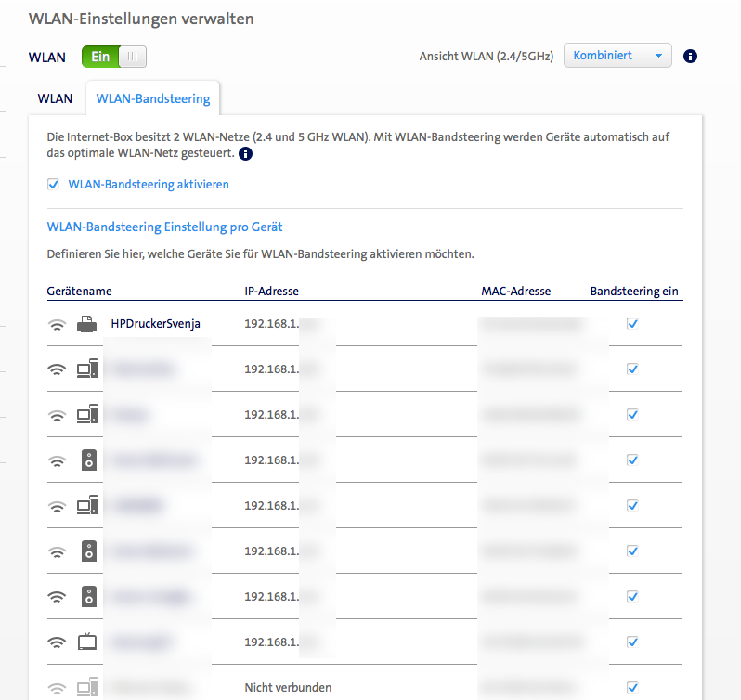
Task: Click the IP-Adresse column header
Action: point(272,291)
